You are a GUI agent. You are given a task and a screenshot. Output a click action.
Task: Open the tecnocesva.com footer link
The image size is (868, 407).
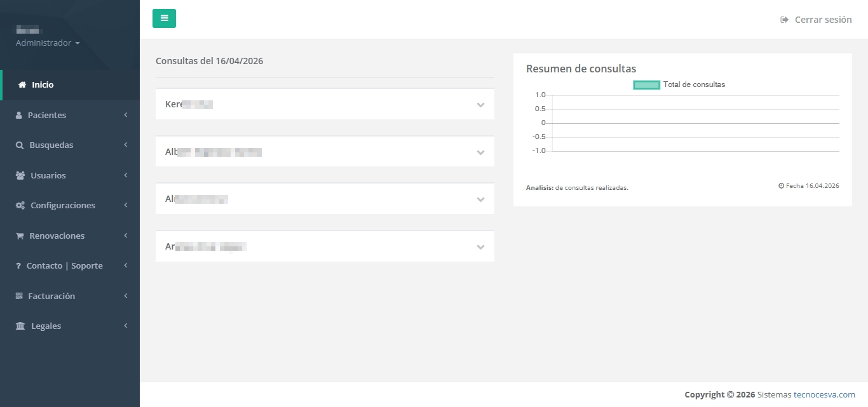(x=824, y=395)
